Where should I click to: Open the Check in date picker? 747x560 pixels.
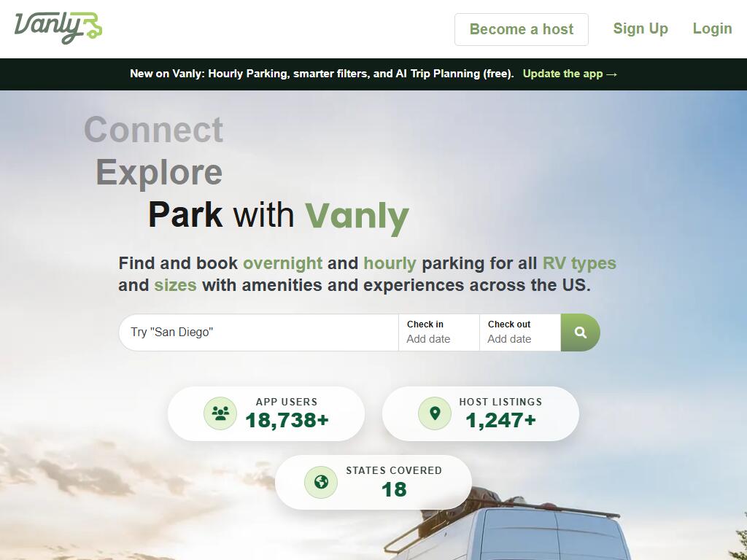[x=438, y=332]
